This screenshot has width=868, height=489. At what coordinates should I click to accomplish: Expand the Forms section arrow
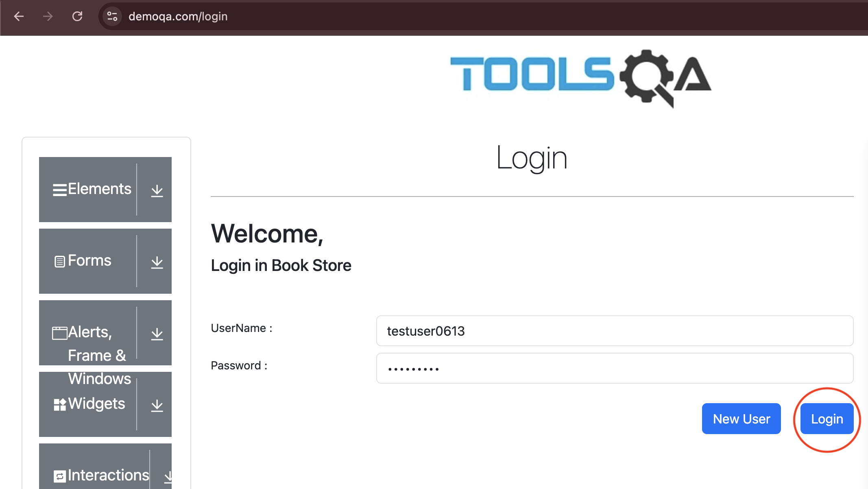pos(157,262)
